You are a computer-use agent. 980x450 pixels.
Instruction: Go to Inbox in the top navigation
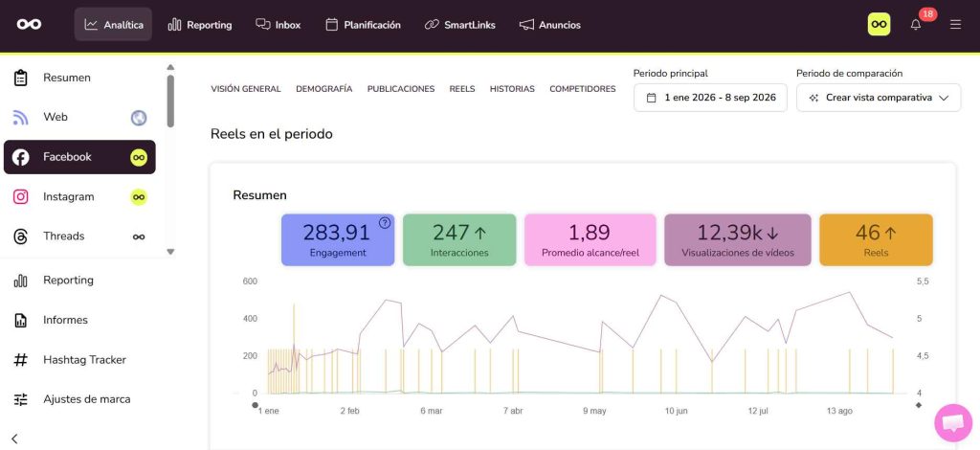point(278,25)
